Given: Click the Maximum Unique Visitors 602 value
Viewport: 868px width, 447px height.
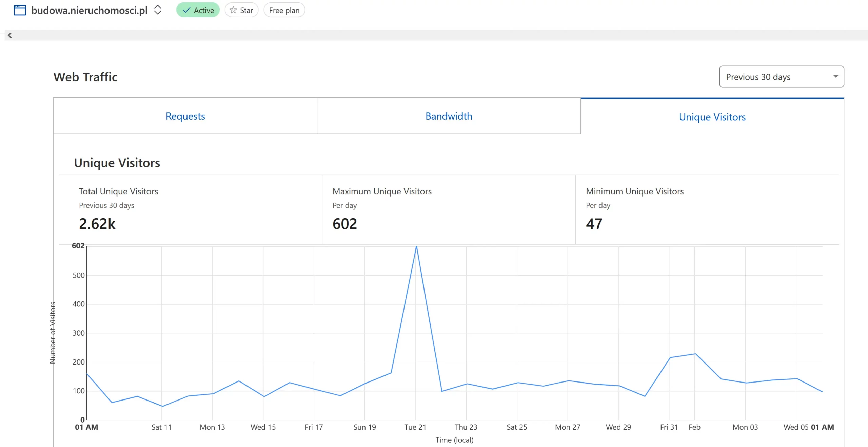Looking at the screenshot, I should click(x=344, y=224).
